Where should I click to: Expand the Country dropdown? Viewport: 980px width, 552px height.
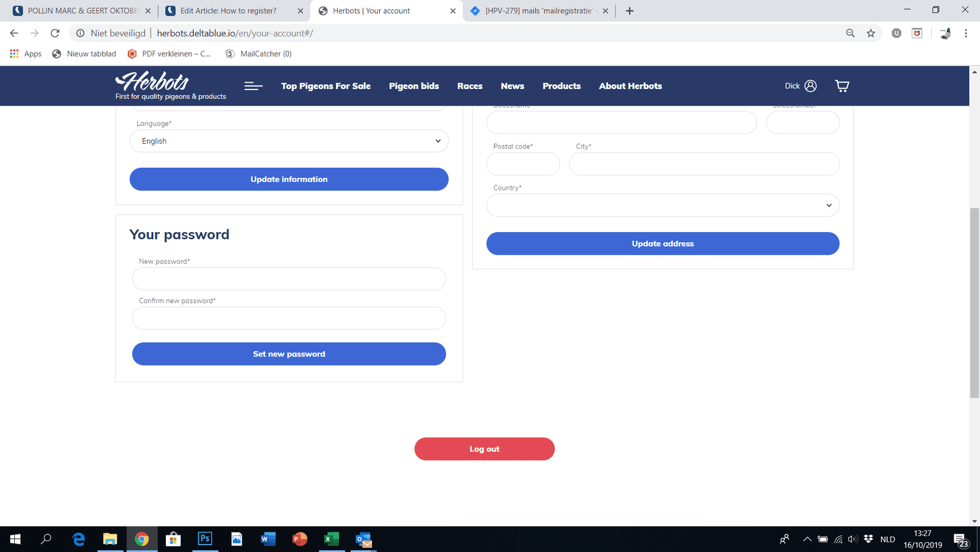point(662,205)
